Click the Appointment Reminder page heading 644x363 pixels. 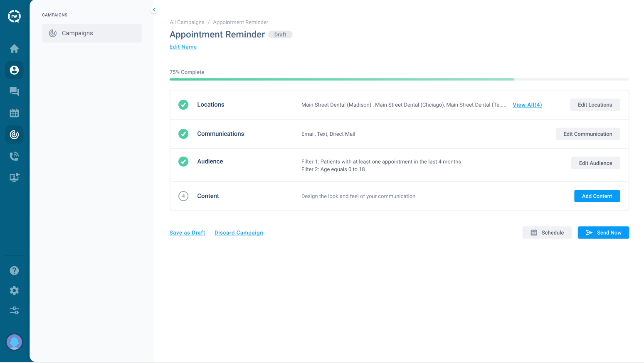(x=217, y=34)
